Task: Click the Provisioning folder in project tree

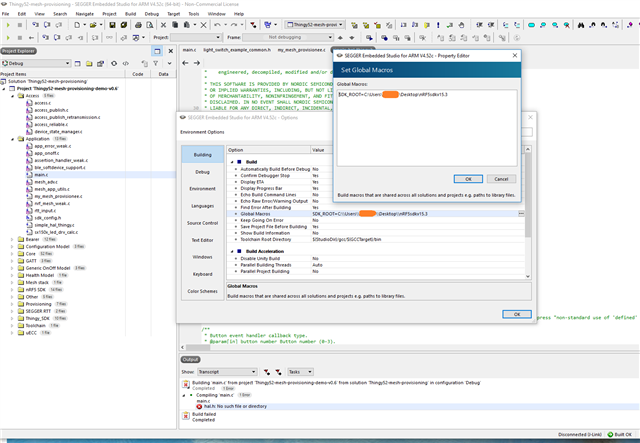Action: (38, 304)
